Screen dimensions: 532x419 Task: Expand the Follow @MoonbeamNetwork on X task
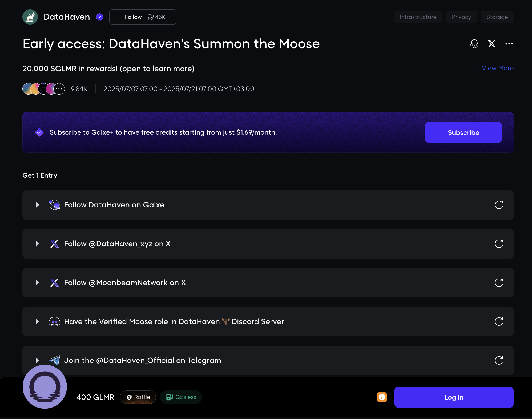point(38,283)
